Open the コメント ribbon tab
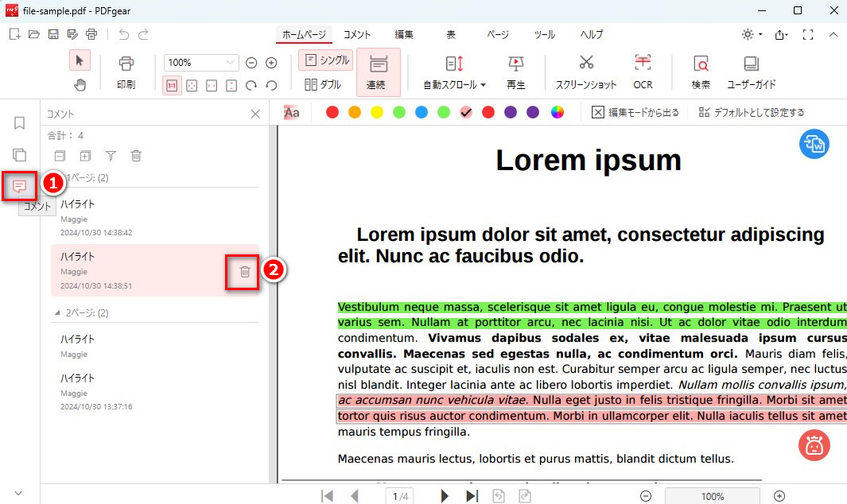This screenshot has width=847, height=504. tap(357, 34)
